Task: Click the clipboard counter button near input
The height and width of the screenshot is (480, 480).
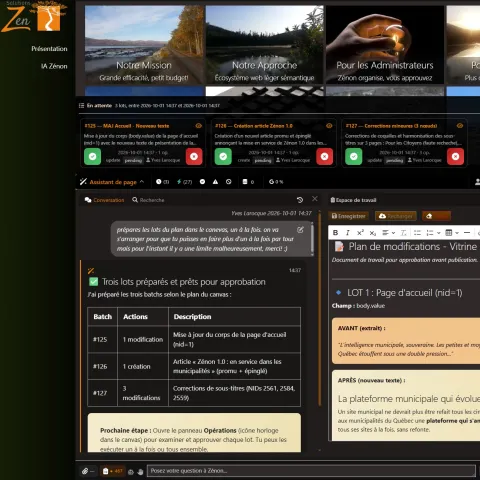Action: (x=113, y=471)
